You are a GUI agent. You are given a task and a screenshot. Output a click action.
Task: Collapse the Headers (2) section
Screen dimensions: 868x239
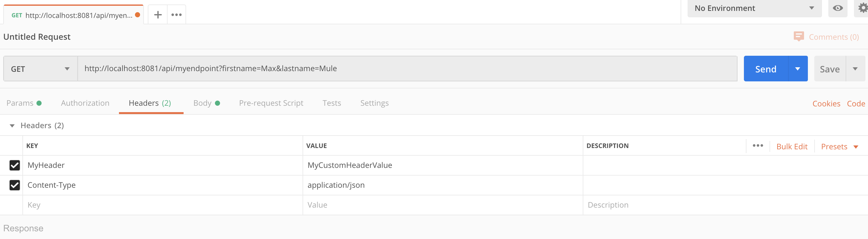point(12,126)
